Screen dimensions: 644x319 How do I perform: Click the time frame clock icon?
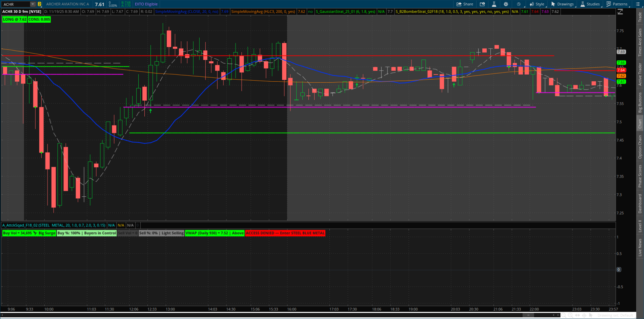(x=519, y=4)
